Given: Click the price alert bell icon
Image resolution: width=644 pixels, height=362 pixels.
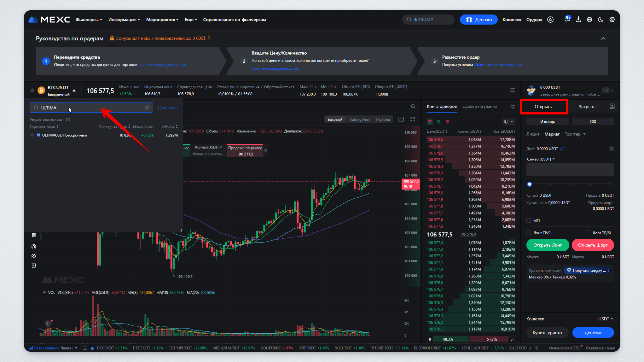Looking at the screenshot, I should point(413,106).
